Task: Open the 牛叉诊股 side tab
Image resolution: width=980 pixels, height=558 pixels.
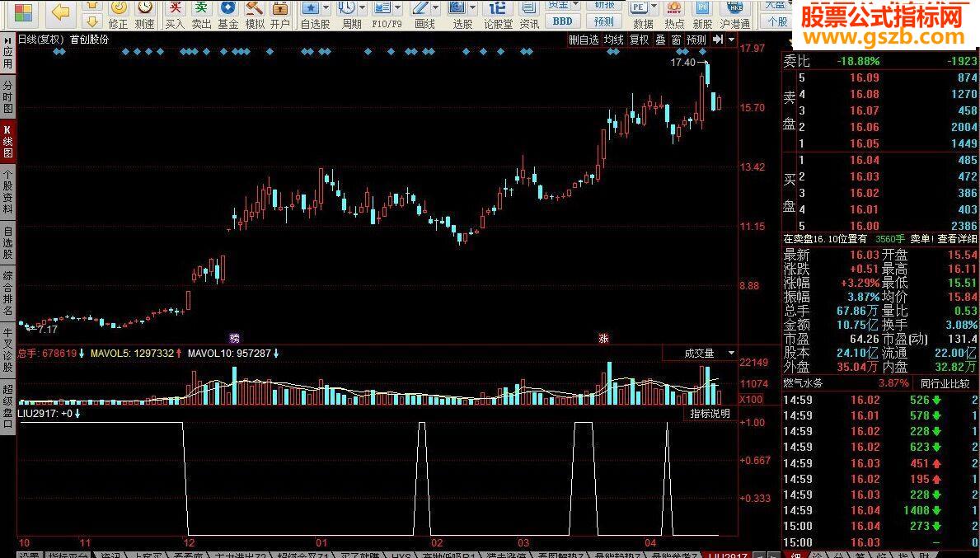Action: [x=7, y=350]
